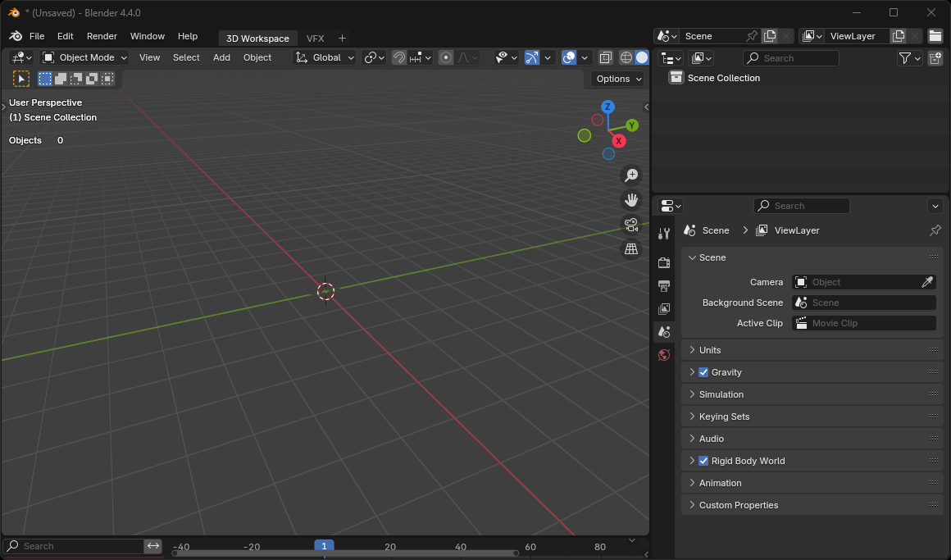Click the Outliner search field
Screen dimensions: 951x560
(x=791, y=58)
